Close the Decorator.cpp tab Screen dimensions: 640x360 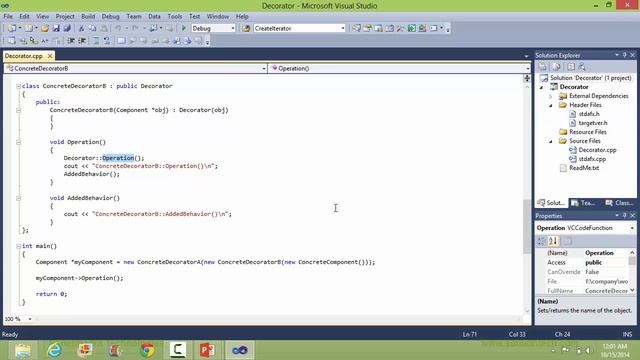pyautogui.click(x=50, y=56)
